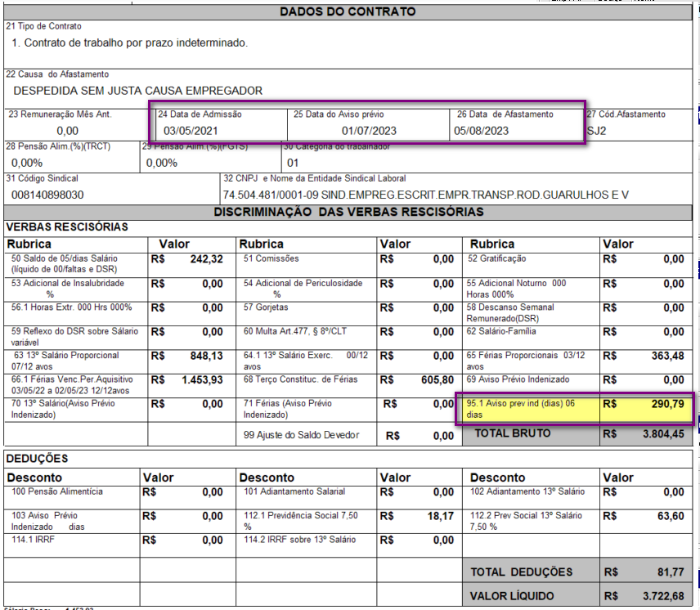
Task: Select the aviso prévio date 01/07/2023
Action: coord(369,131)
